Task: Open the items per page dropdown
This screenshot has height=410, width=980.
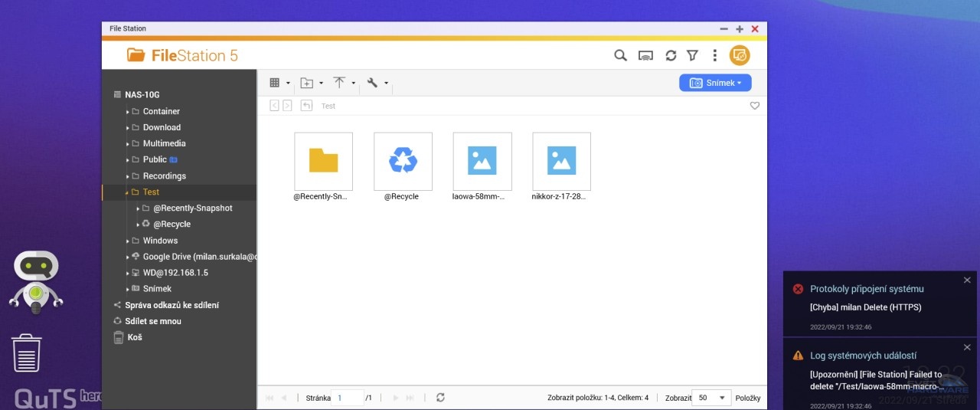Action: point(711,398)
